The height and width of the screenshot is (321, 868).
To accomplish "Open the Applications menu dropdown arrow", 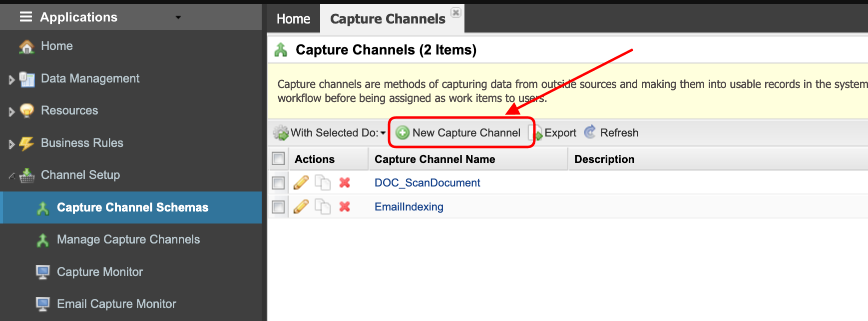I will (x=178, y=17).
